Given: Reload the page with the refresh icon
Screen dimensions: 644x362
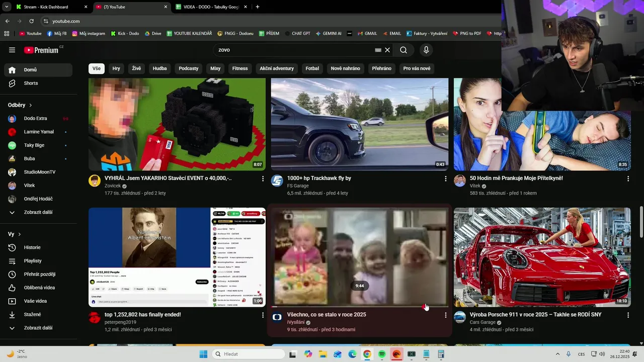Looking at the screenshot, I should click(x=31, y=21).
